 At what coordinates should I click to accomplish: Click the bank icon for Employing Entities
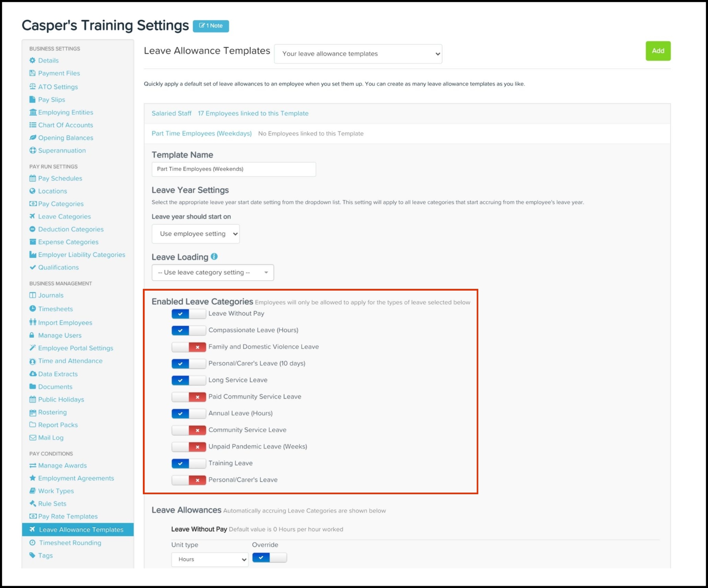coord(33,112)
